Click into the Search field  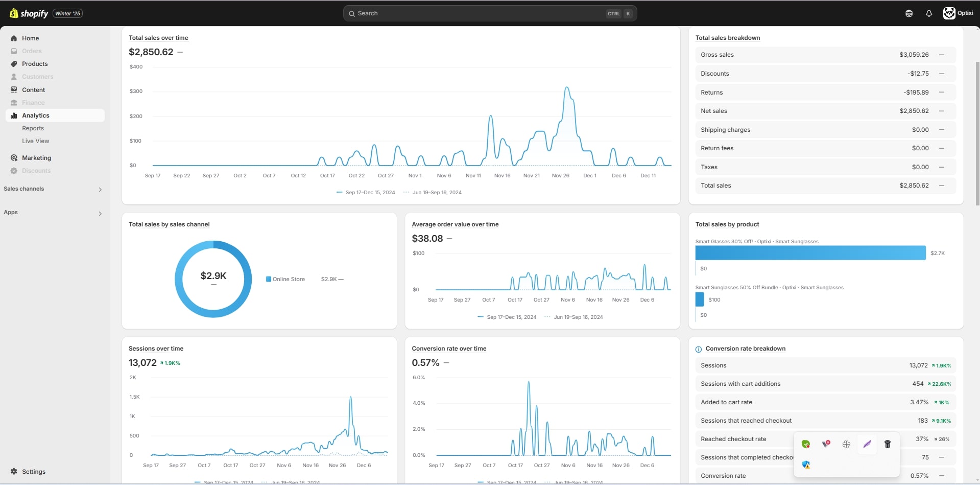480,13
